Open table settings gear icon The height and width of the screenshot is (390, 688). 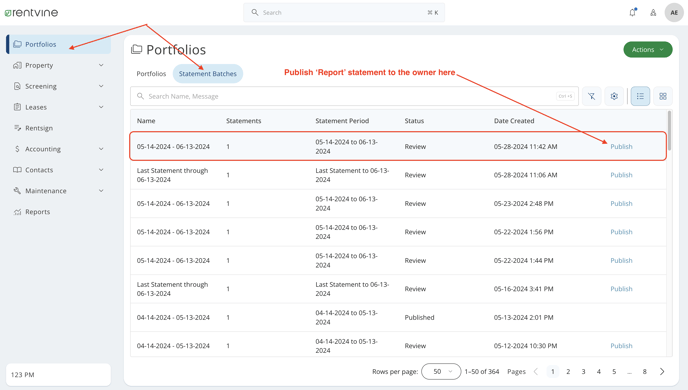[x=614, y=96]
